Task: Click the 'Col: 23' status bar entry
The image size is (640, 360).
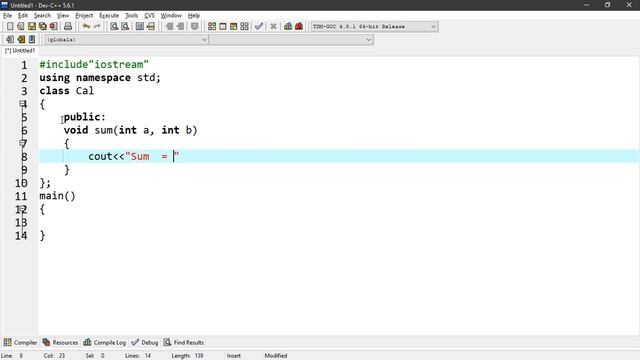Action: tap(54, 356)
